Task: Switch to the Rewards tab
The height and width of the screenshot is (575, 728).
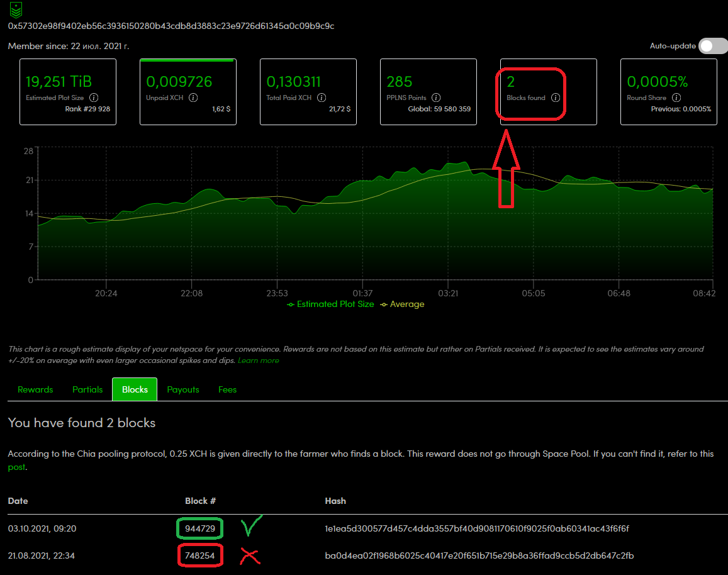Action: (x=35, y=389)
